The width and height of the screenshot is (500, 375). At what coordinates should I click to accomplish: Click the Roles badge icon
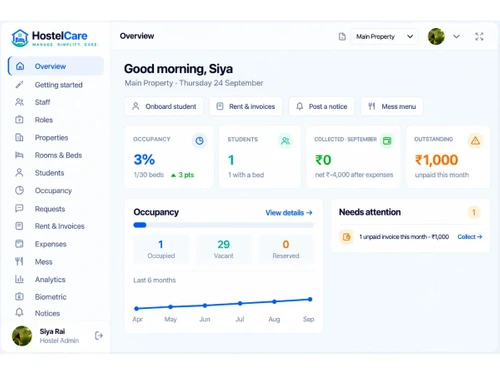coord(19,120)
